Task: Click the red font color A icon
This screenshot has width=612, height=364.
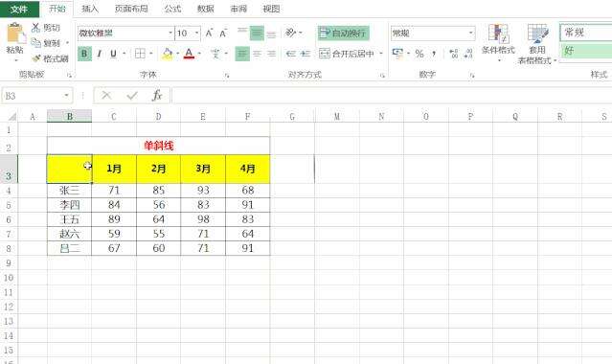Action: click(189, 54)
